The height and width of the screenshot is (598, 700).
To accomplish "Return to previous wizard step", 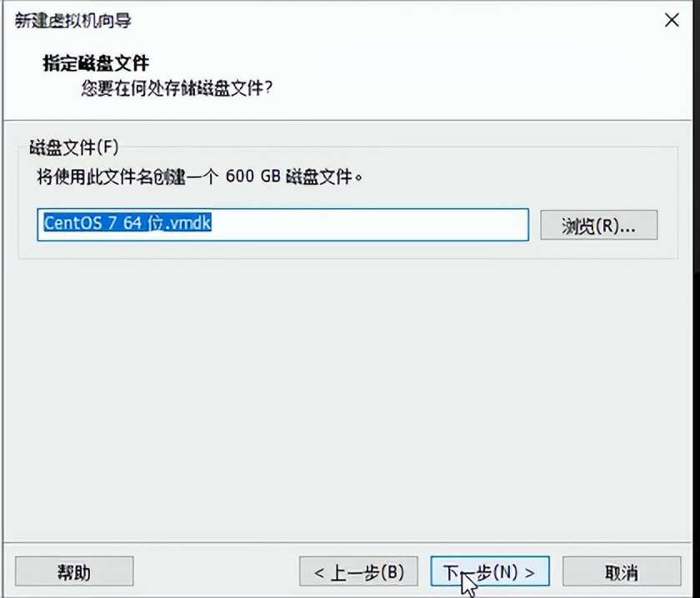I will click(360, 572).
